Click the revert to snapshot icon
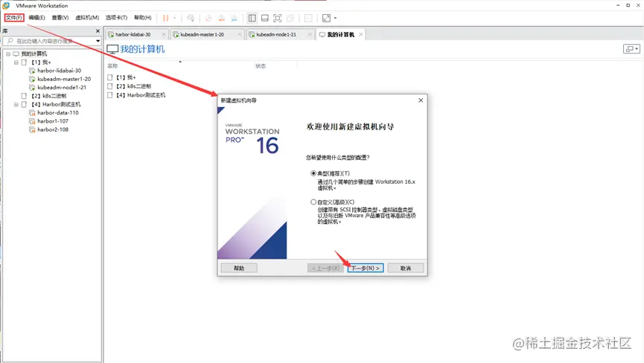This screenshot has height=363, width=644. [x=221, y=18]
